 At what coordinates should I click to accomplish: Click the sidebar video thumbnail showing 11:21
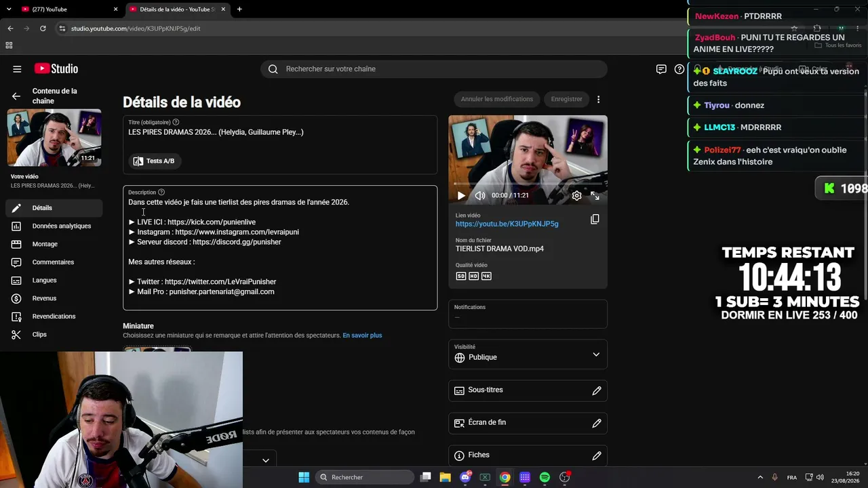click(x=54, y=138)
